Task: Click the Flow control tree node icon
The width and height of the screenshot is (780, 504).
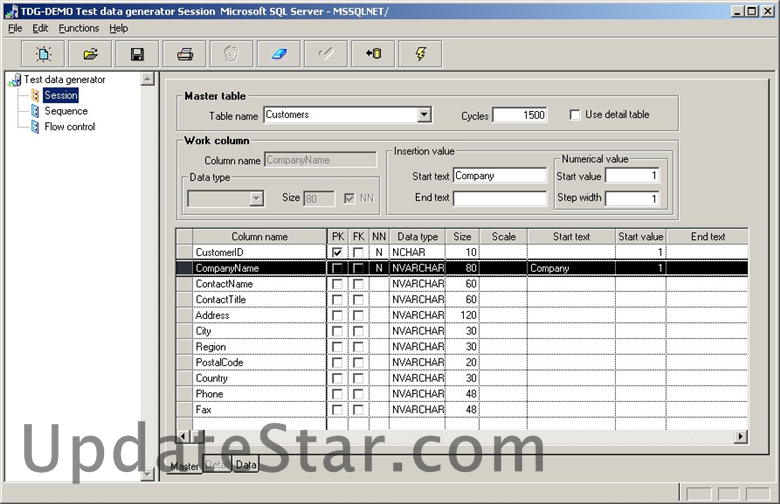Action: pyautogui.click(x=35, y=127)
